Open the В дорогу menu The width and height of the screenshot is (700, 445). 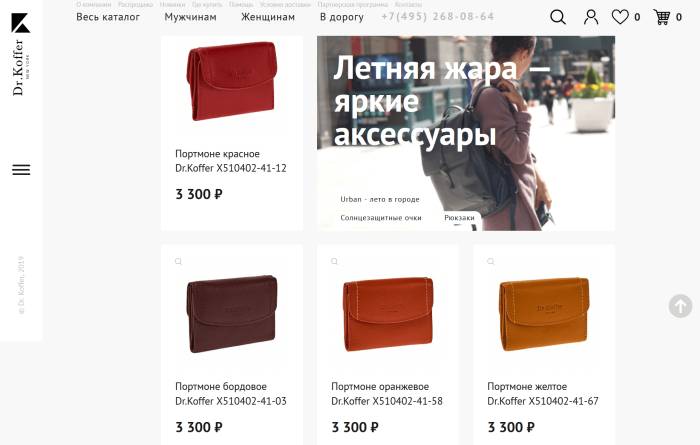(x=342, y=17)
